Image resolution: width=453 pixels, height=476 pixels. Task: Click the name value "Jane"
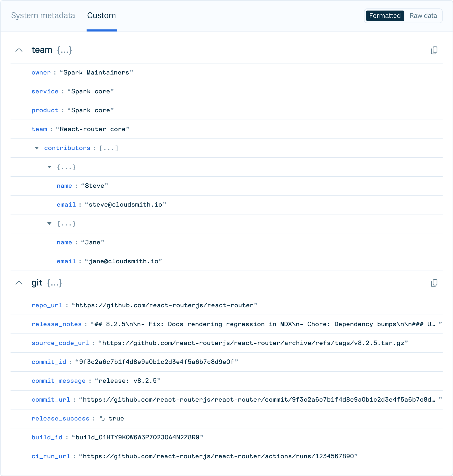(x=92, y=242)
